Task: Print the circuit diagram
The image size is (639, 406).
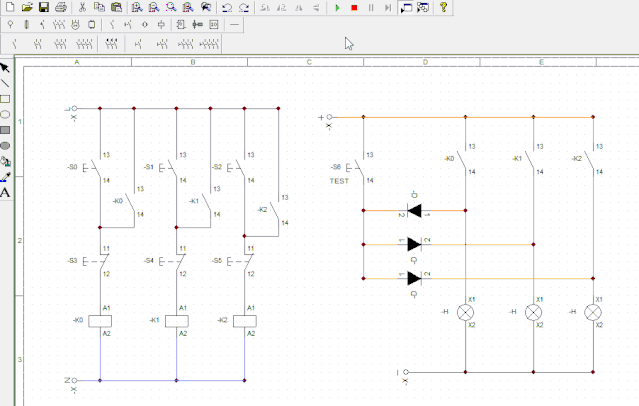Action: [60, 7]
